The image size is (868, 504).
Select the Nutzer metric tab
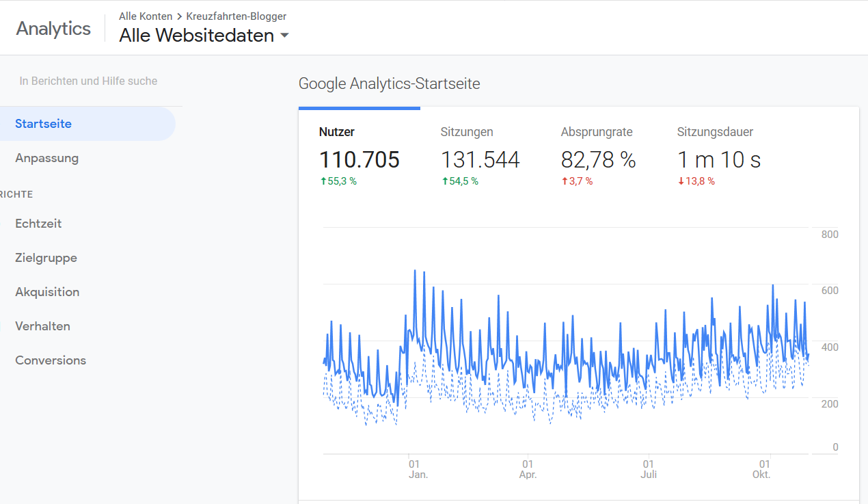coord(337,132)
